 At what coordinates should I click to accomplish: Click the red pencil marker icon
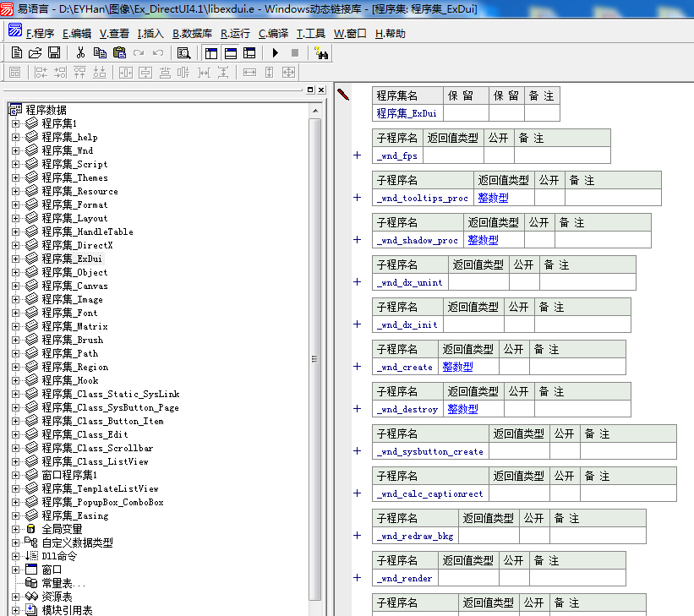pos(343,95)
